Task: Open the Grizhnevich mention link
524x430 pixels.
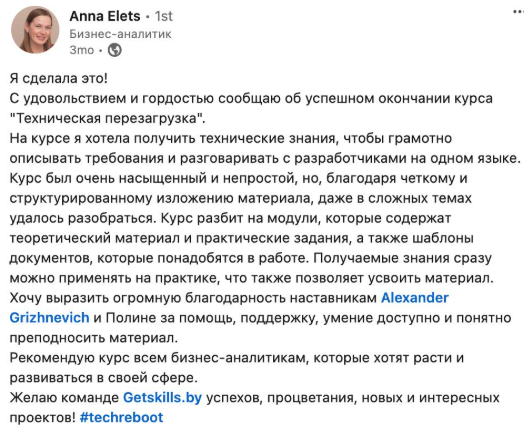Action: pos(49,318)
